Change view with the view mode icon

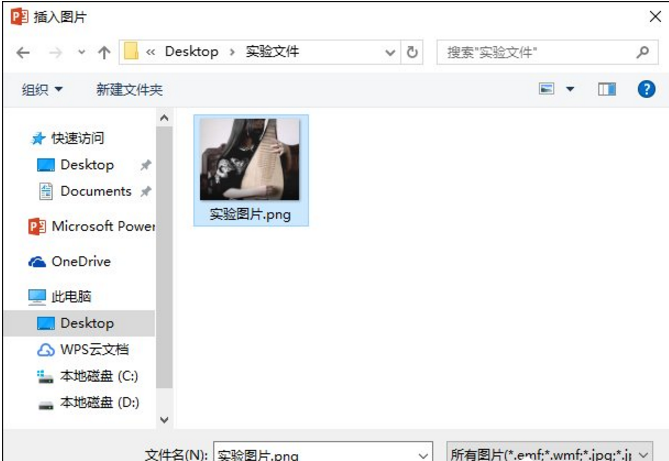pos(547,89)
